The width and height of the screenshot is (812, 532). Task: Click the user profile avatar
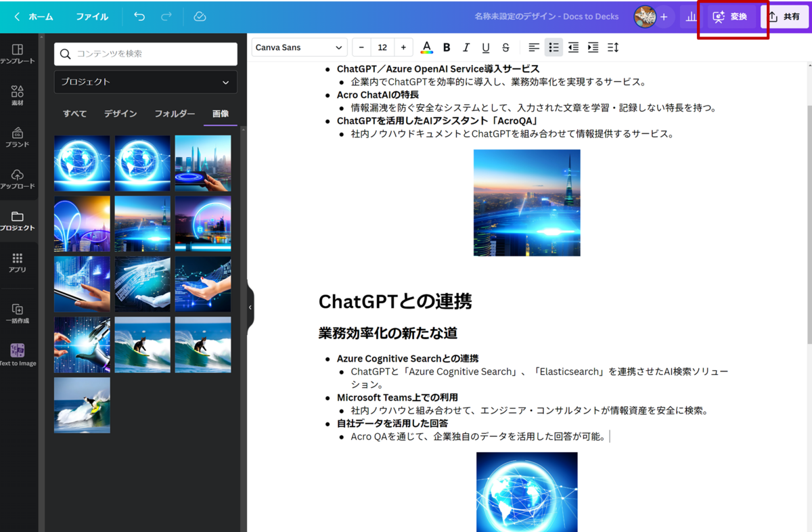coord(645,16)
